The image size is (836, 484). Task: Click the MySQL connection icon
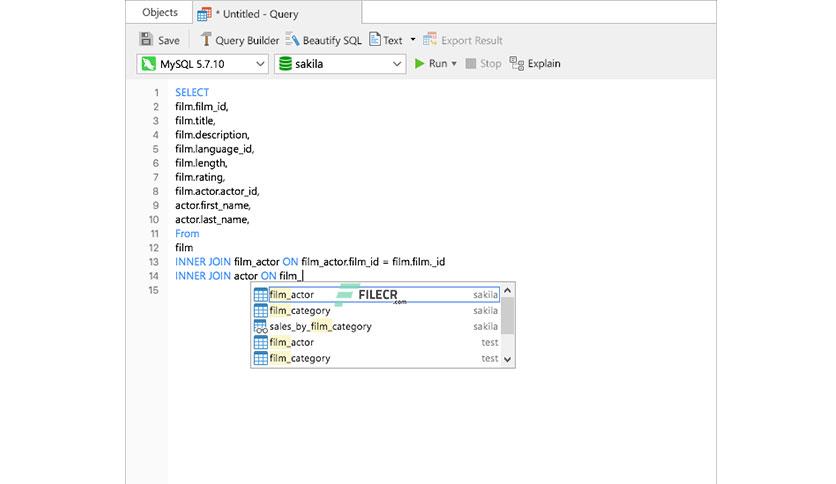tap(149, 64)
